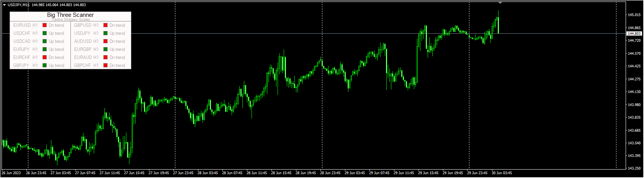The width and height of the screenshot is (644, 178).
Task: Open the chart menu arrow beside USDJPY,M15
Action: coord(4,5)
